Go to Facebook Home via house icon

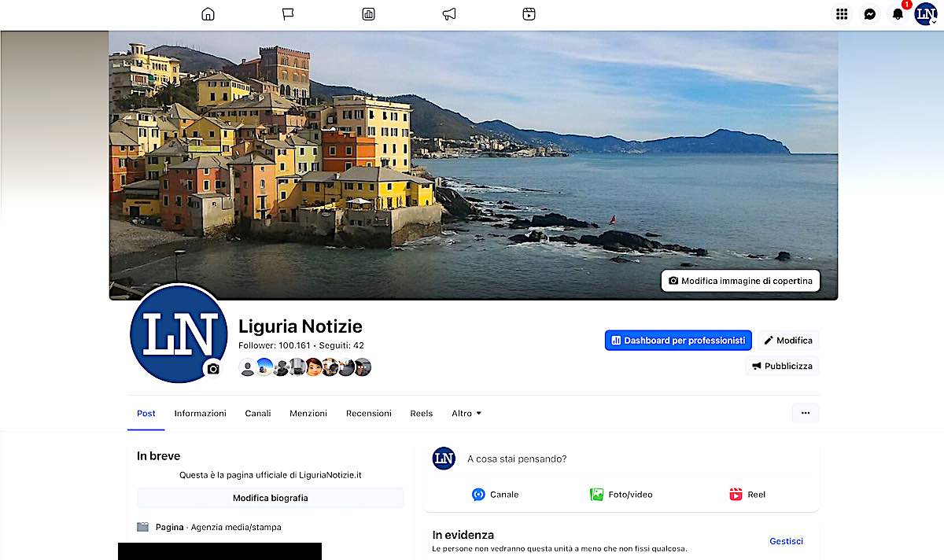[208, 14]
